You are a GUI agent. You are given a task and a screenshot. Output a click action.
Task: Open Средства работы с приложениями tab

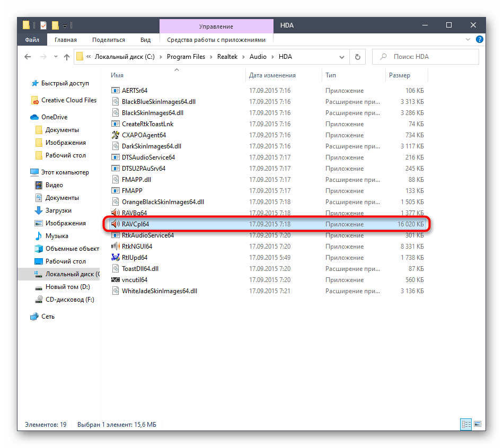click(216, 40)
